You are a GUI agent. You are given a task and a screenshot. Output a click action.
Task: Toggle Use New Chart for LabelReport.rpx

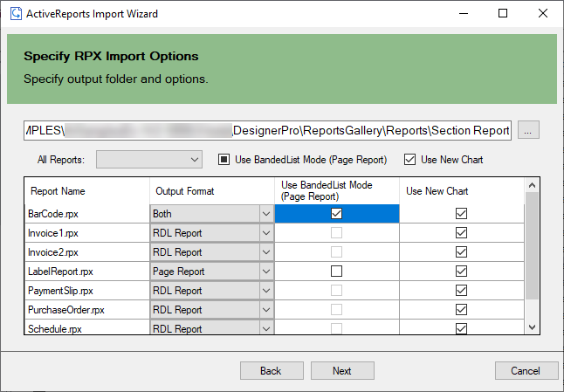coord(461,272)
